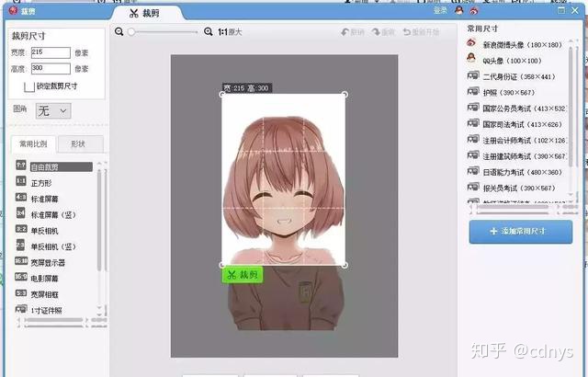
Task: Select the 1:1 icon for 正方形
Action: (x=21, y=182)
